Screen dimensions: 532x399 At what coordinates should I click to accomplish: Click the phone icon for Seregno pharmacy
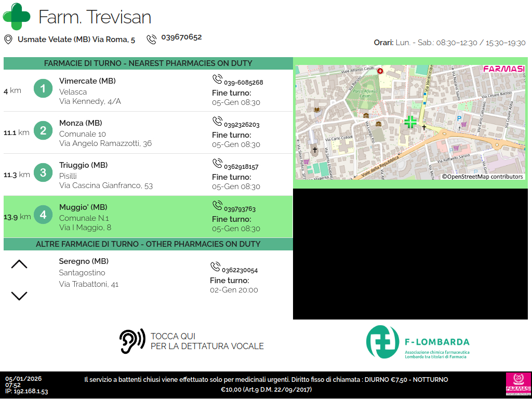215,267
